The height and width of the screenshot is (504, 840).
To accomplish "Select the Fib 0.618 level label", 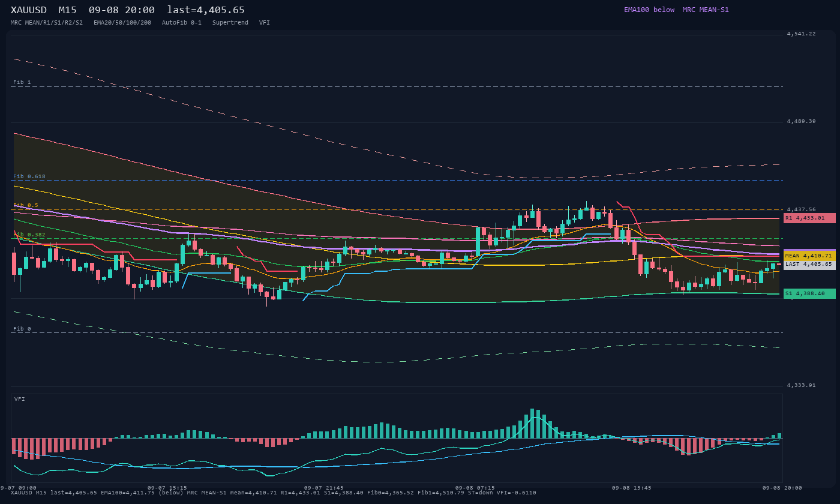I will coord(29,176).
